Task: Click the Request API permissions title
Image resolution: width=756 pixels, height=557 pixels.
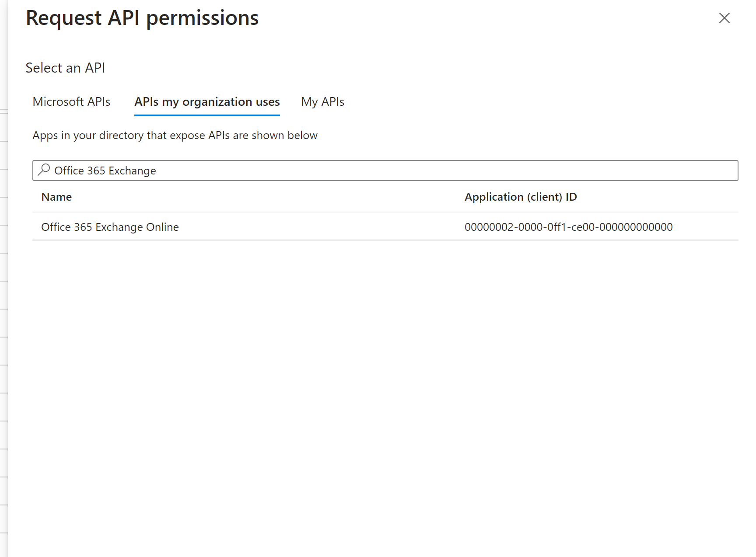Action: [142, 18]
